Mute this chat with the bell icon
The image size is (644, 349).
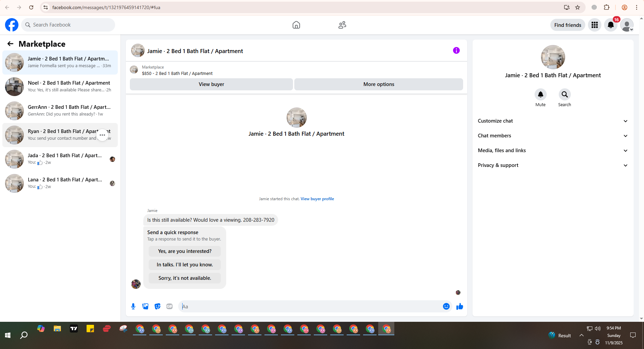pyautogui.click(x=541, y=94)
